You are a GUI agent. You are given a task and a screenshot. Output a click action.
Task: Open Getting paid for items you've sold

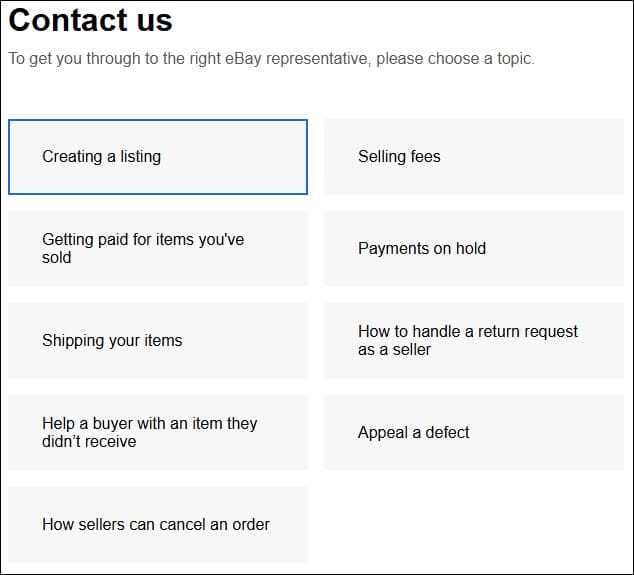(x=158, y=249)
